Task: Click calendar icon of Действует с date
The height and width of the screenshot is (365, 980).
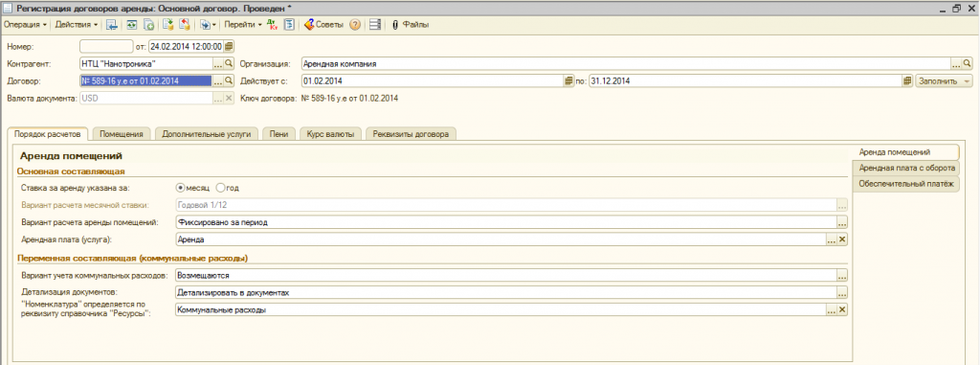Action: tap(568, 80)
